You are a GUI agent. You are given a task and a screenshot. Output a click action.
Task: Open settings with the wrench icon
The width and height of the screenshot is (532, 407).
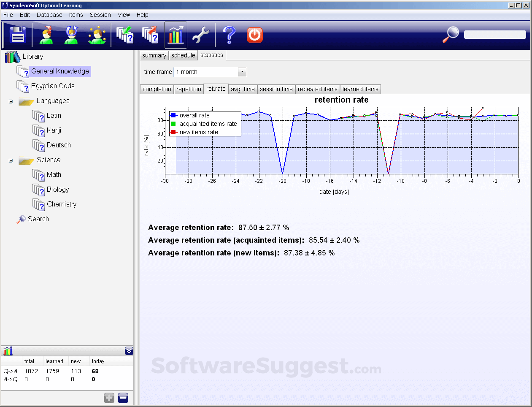(201, 35)
